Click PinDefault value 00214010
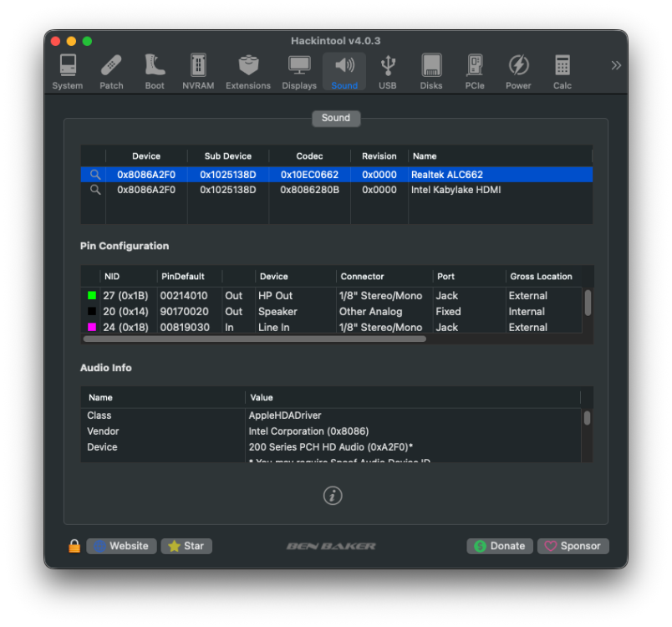The height and width of the screenshot is (627, 672). pos(184,296)
